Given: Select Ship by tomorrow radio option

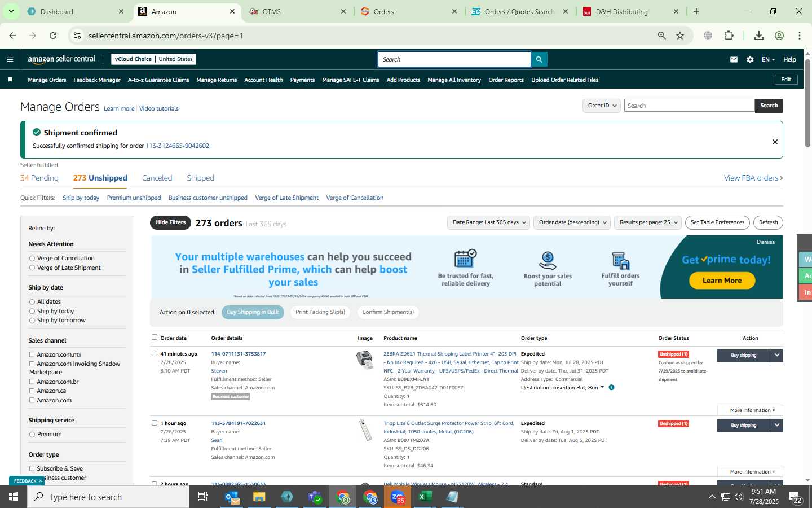Looking at the screenshot, I should click(x=32, y=321).
